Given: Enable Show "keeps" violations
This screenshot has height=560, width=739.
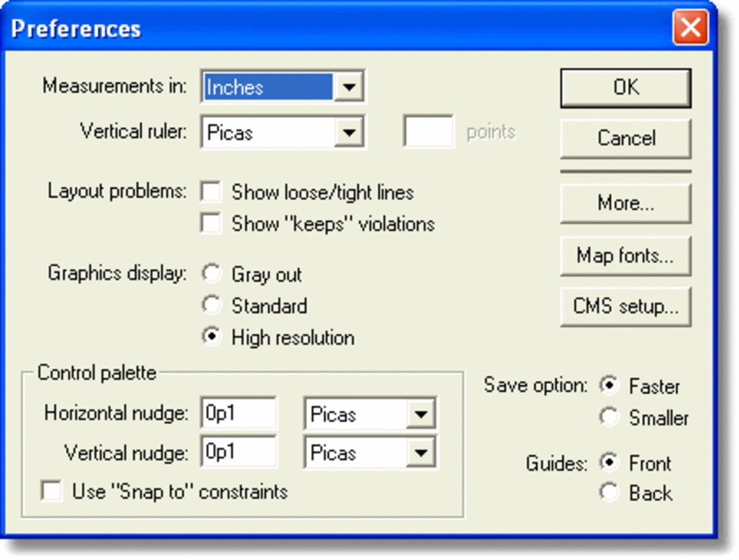Looking at the screenshot, I should coord(211,224).
